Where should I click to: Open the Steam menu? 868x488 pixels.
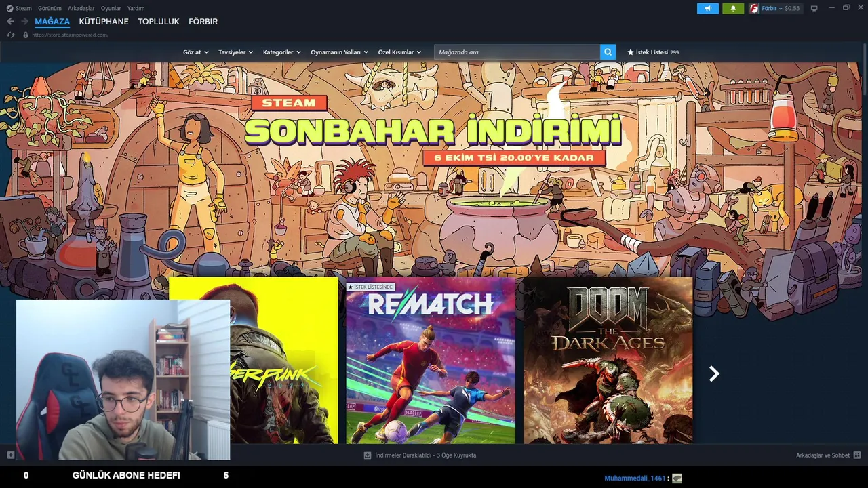24,9
